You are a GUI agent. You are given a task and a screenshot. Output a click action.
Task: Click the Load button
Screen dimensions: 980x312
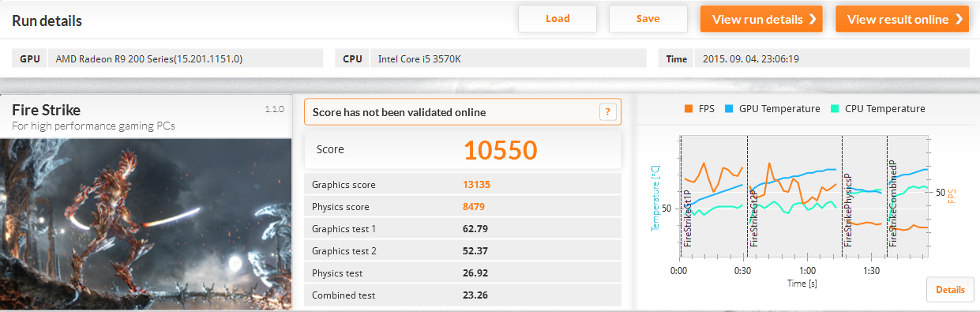558,19
